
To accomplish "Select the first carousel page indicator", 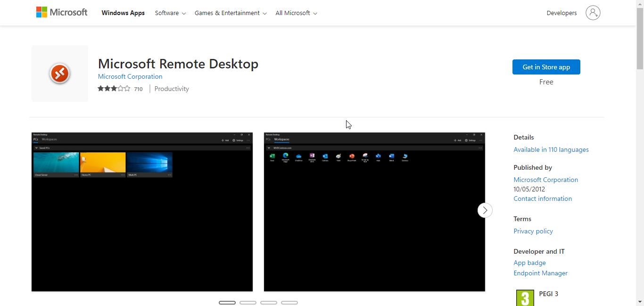I will [227, 303].
